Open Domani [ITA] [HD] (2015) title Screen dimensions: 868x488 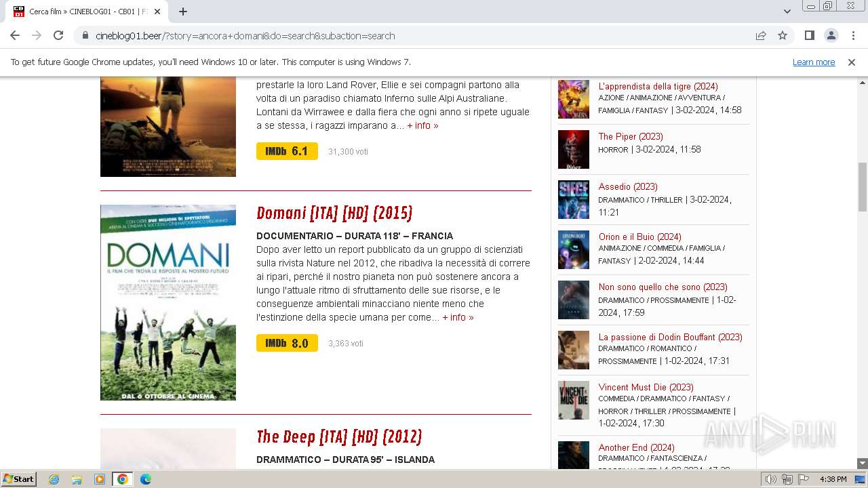point(334,213)
